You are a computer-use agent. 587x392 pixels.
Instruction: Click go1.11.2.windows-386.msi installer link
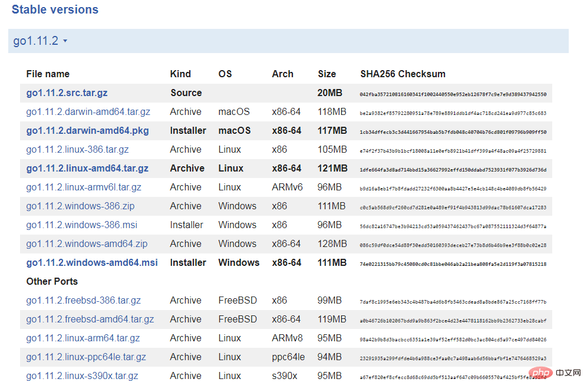pos(81,225)
